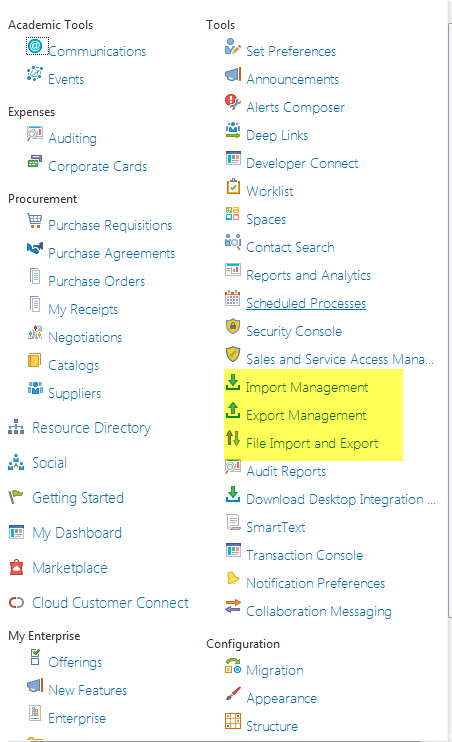
Task: Click the Purchase Agreements handshake icon
Action: click(x=35, y=248)
